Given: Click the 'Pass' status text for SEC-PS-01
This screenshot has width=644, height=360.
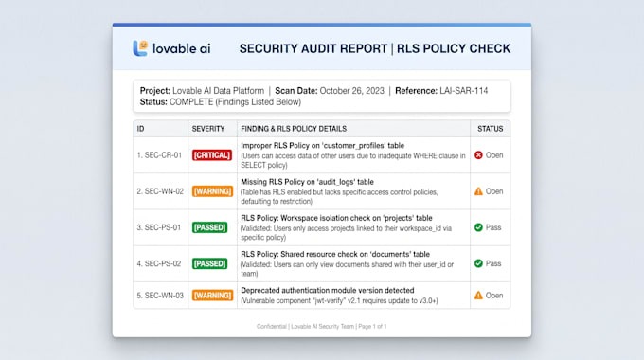Looking at the screenshot, I should [493, 227].
